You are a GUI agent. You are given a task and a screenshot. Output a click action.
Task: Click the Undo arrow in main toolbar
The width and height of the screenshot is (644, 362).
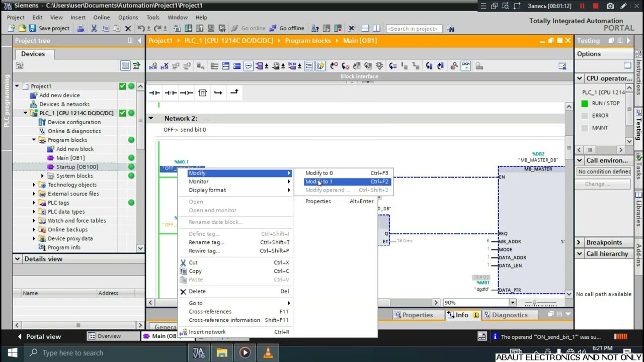coord(141,29)
